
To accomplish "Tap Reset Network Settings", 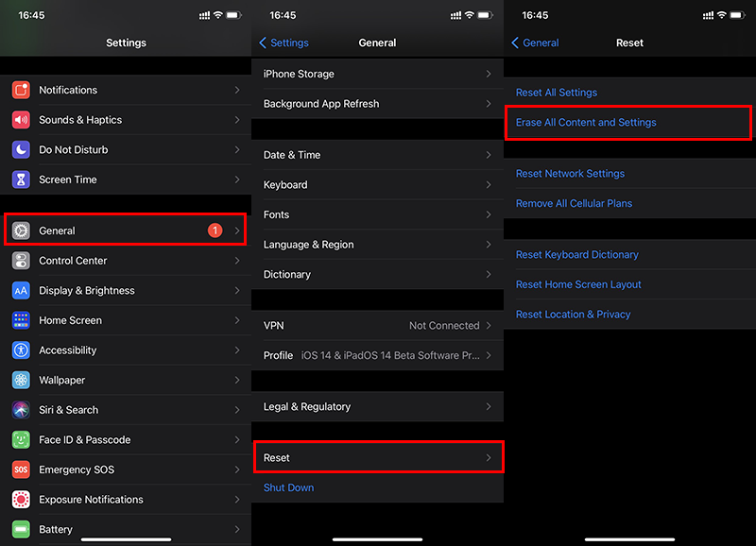I will coord(570,174).
